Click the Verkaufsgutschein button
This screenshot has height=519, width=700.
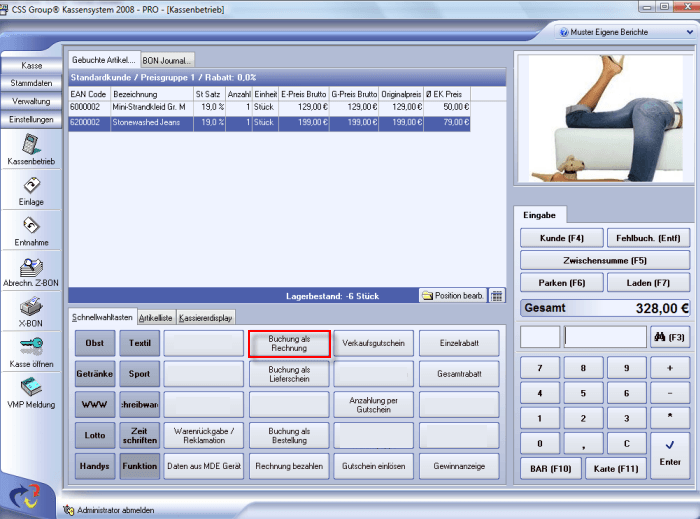373,343
